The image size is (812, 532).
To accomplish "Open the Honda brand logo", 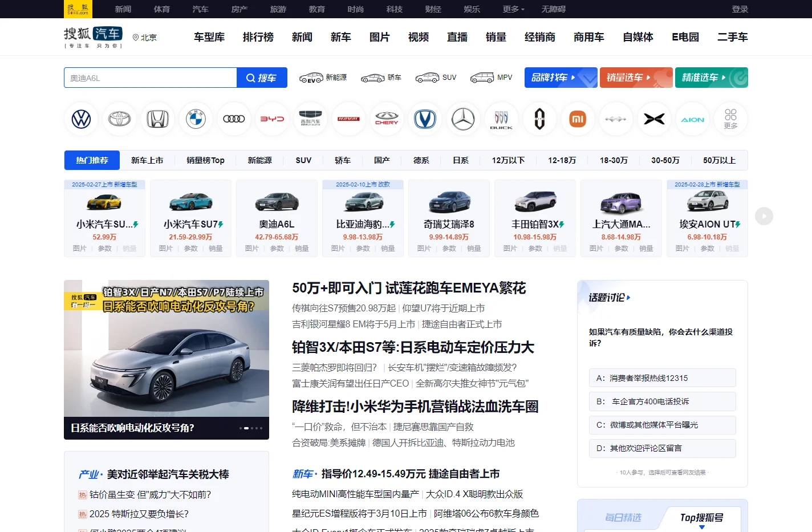I will [x=157, y=119].
